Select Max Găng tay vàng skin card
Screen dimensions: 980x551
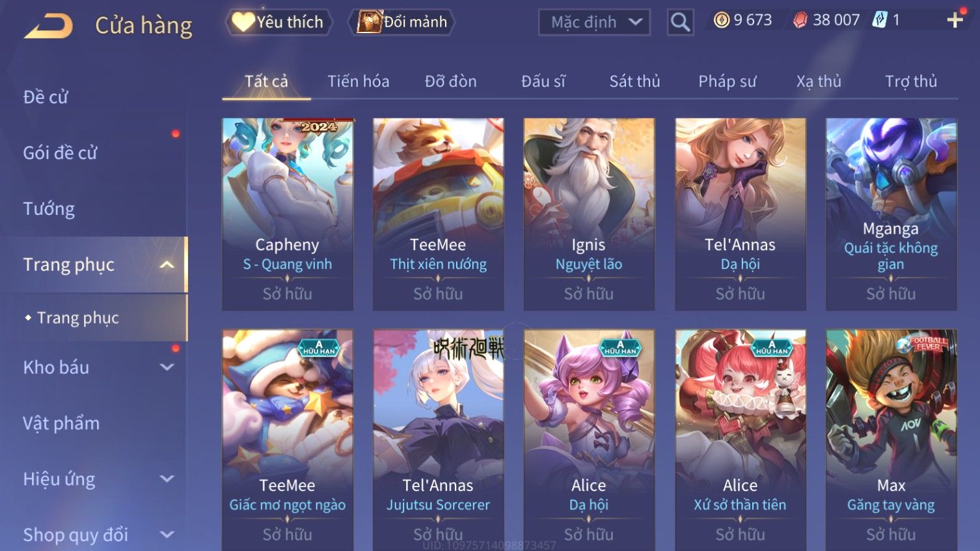tap(891, 440)
